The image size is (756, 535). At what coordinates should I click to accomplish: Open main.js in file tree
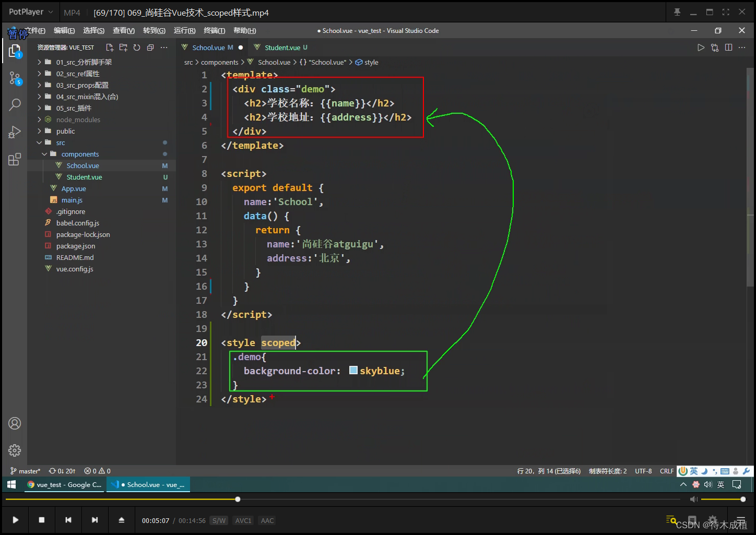pos(72,200)
